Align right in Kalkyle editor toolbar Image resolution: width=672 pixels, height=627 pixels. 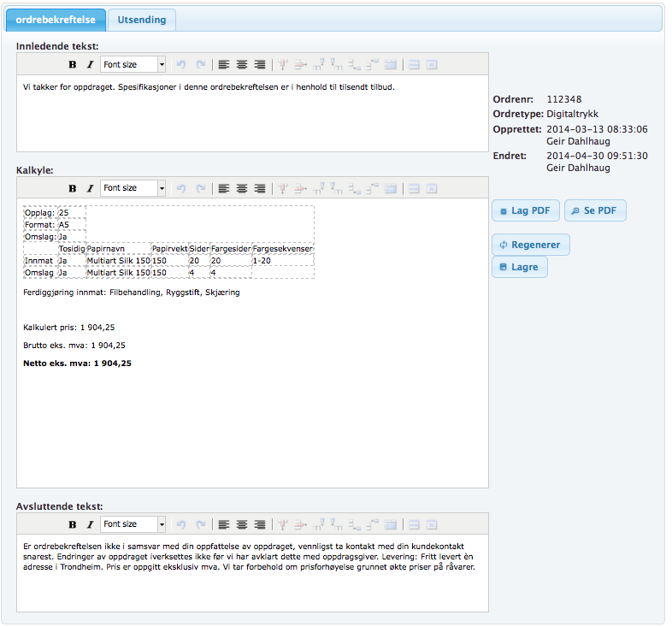pos(260,188)
